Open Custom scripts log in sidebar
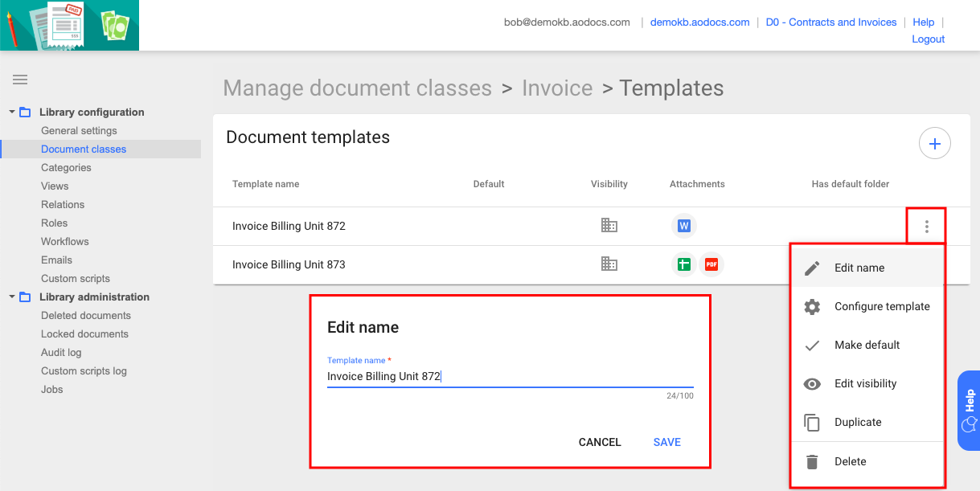980x491 pixels. click(x=84, y=370)
